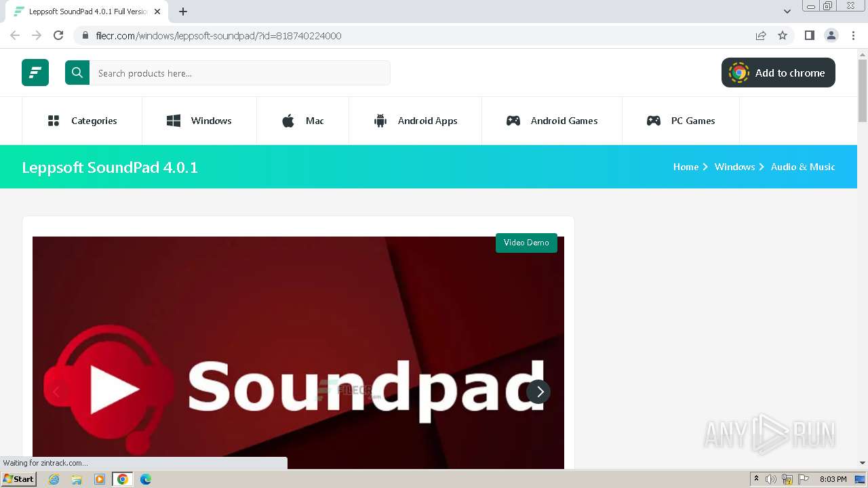Viewport: 868px width, 488px height.
Task: Open the Windows menu item
Action: (x=199, y=121)
